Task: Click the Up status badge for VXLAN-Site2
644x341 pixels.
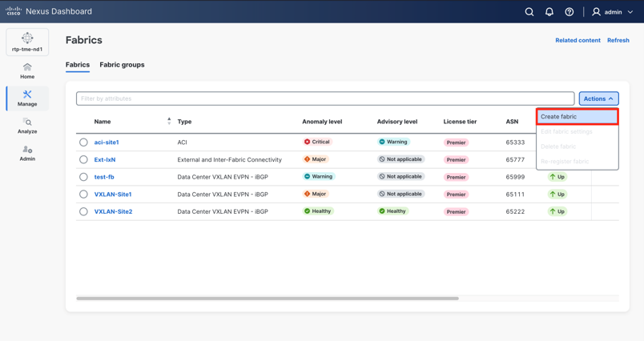Action: (557, 211)
